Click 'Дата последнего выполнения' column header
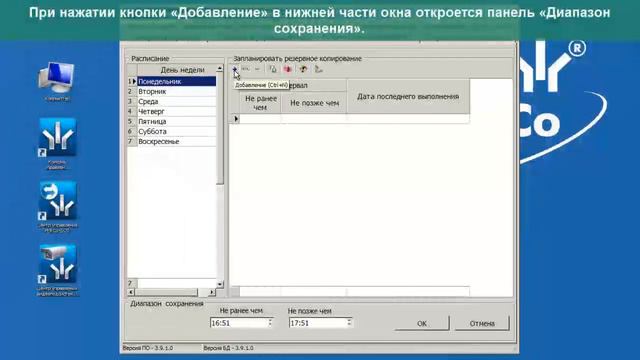 coord(408,96)
